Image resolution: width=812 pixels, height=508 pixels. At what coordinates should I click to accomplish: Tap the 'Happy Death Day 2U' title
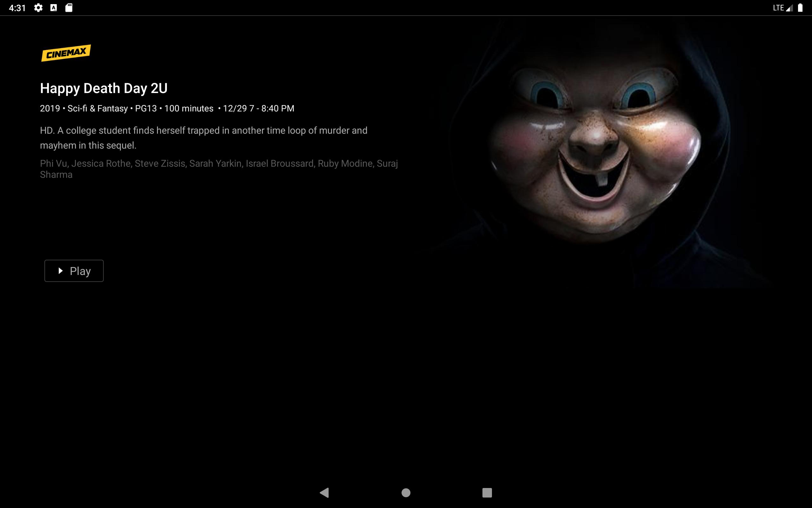(104, 88)
